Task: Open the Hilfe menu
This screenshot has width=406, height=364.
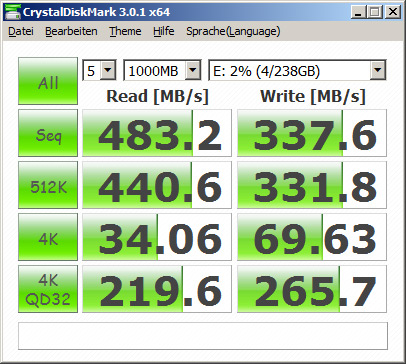Action: tap(164, 31)
